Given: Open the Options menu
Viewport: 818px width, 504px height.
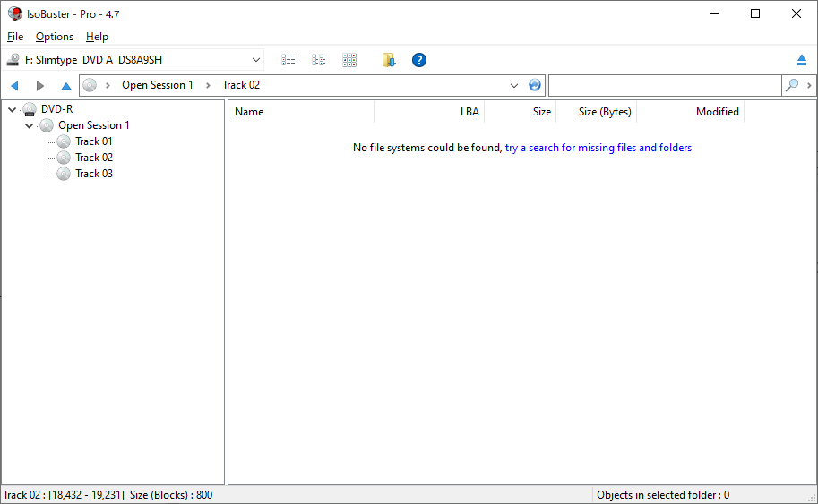Looking at the screenshot, I should [55, 37].
